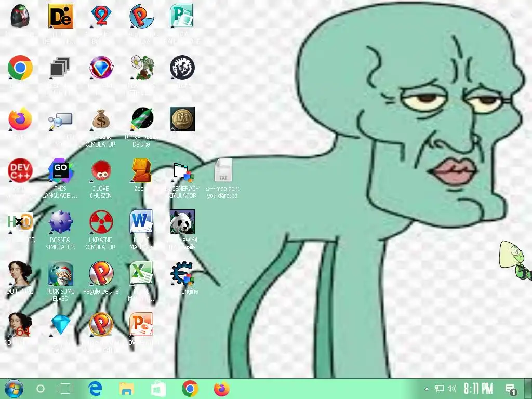This screenshot has height=399, width=532.
Task: Click the Cortana circle on taskbar
Action: click(x=41, y=389)
